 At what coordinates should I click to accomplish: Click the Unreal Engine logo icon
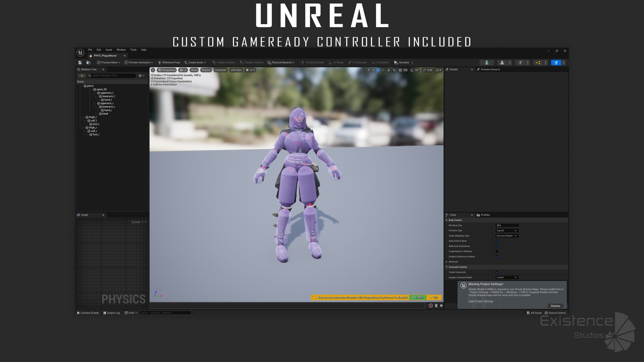click(x=80, y=53)
